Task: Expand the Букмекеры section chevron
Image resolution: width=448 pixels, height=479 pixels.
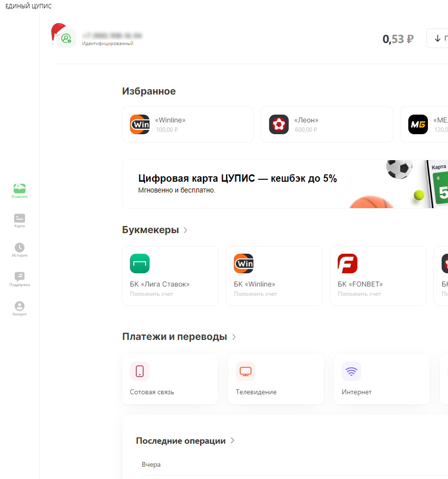Action: click(185, 230)
